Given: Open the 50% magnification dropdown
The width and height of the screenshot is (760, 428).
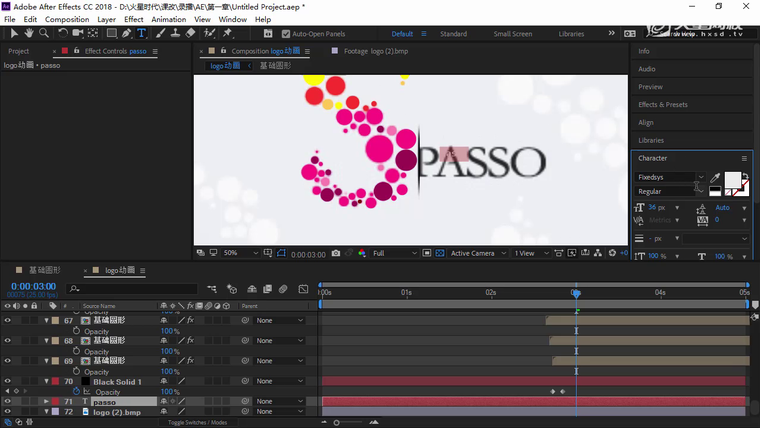Looking at the screenshot, I should [x=241, y=254].
